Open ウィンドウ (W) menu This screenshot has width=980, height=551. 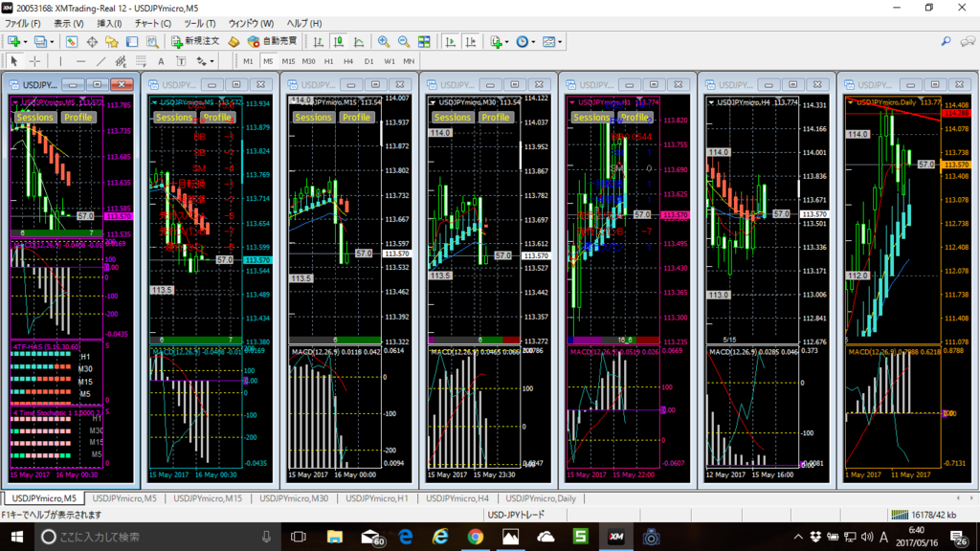pyautogui.click(x=251, y=23)
